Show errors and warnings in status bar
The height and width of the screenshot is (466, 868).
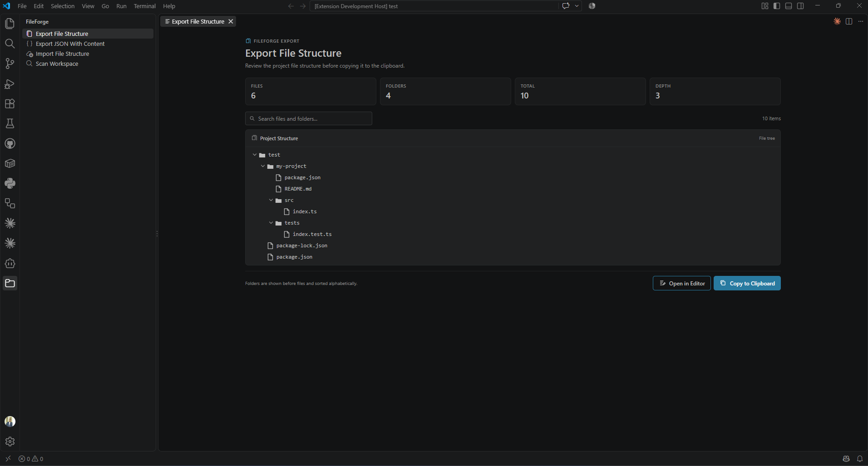pyautogui.click(x=31, y=459)
